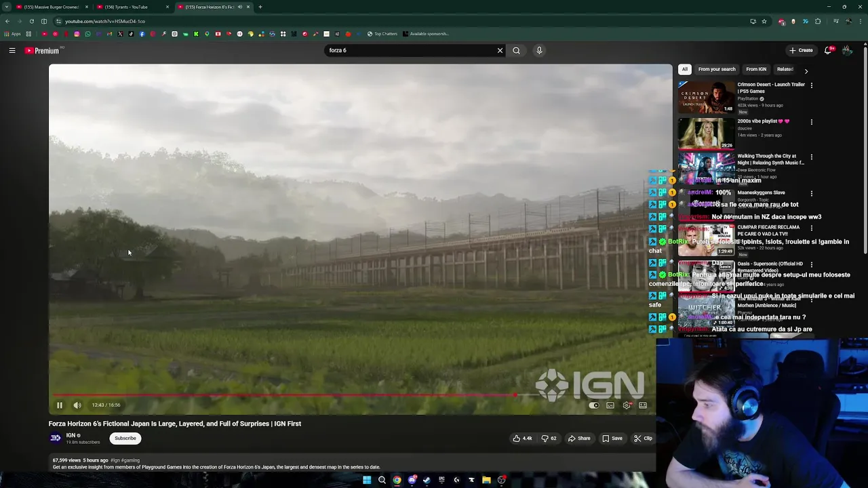Open the Chrome extensions puzzle icon
The width and height of the screenshot is (868, 488).
818,21
